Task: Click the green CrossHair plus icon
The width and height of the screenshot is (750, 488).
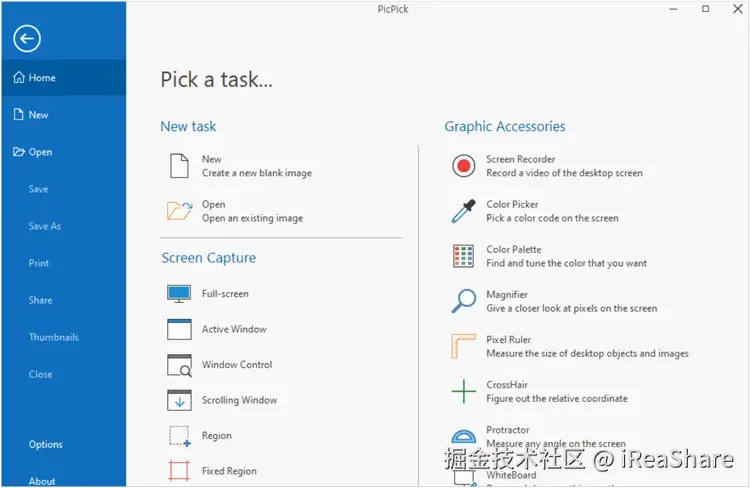Action: click(463, 391)
